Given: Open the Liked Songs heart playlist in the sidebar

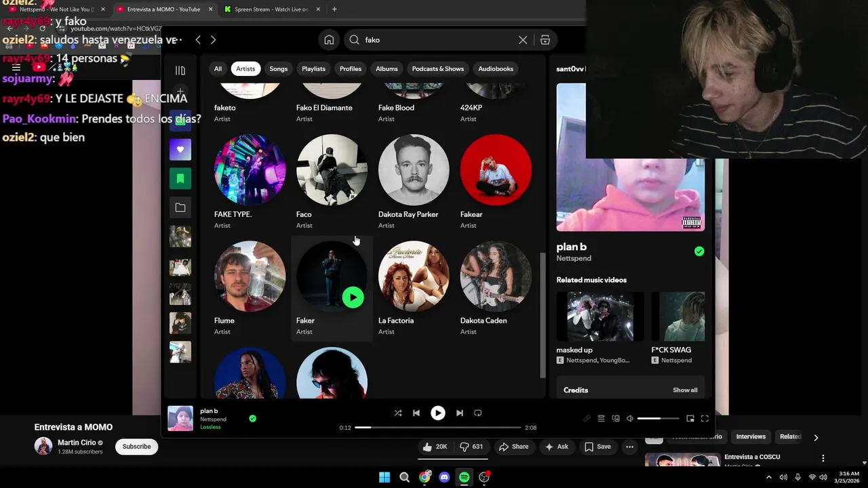Looking at the screenshot, I should [x=180, y=150].
